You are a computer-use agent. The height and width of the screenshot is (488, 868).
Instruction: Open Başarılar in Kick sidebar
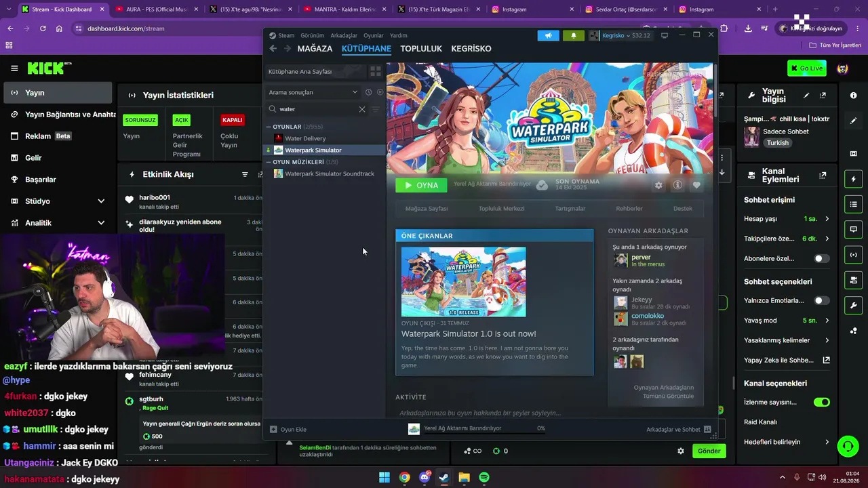pos(58,180)
